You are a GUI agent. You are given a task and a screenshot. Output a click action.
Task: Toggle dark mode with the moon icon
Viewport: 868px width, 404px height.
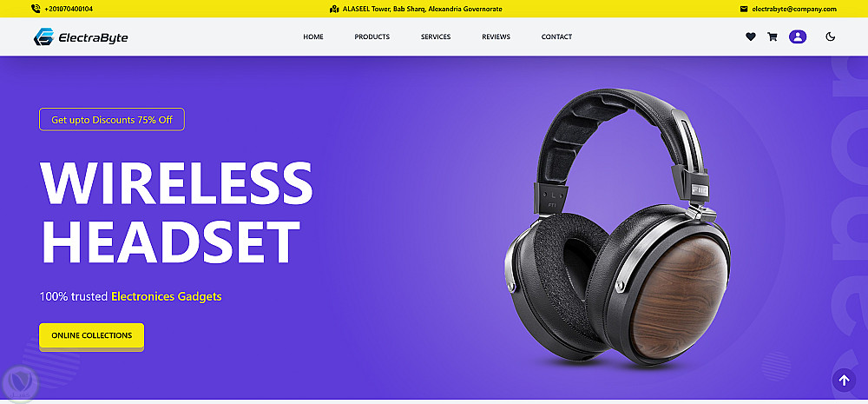830,37
